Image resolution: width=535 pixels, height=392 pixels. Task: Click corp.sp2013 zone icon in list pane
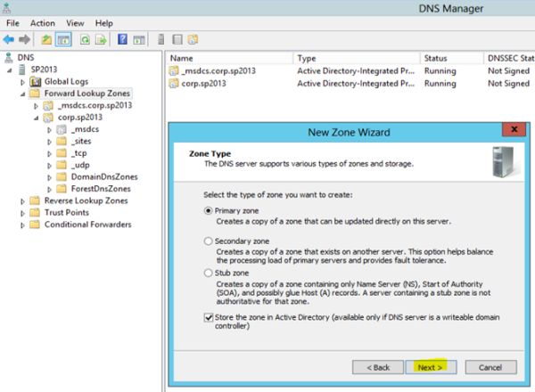pos(174,84)
